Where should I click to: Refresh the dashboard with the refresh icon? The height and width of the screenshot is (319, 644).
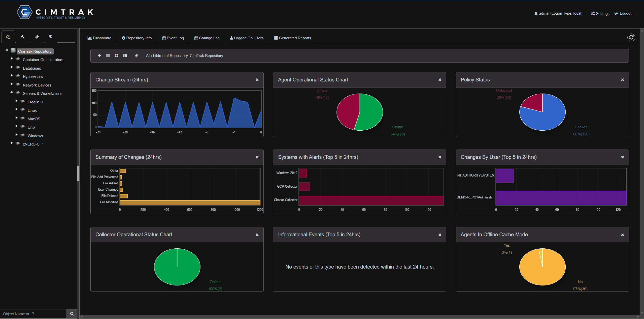(631, 37)
